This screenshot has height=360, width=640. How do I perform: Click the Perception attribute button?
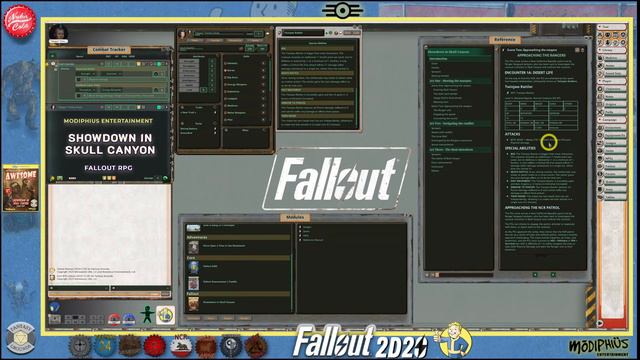pos(189,66)
